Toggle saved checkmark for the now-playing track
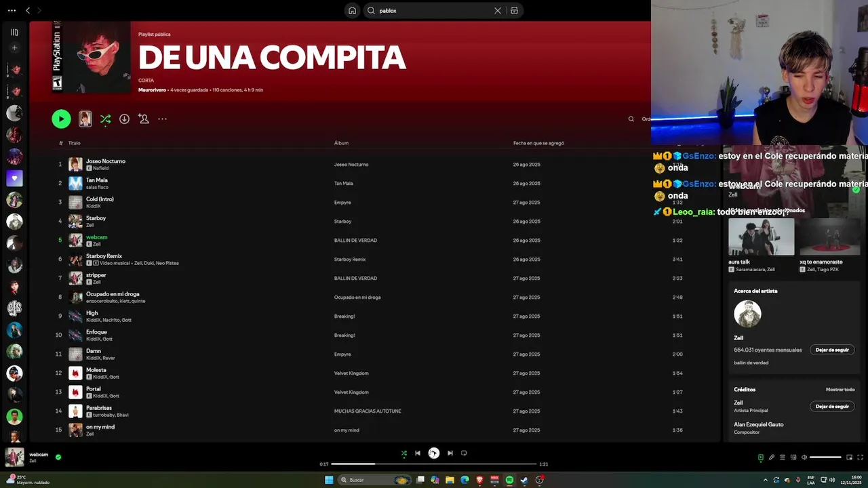 point(58,457)
